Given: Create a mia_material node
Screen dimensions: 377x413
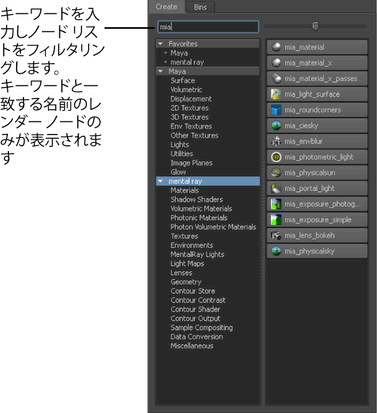Looking at the screenshot, I should click(317, 47).
